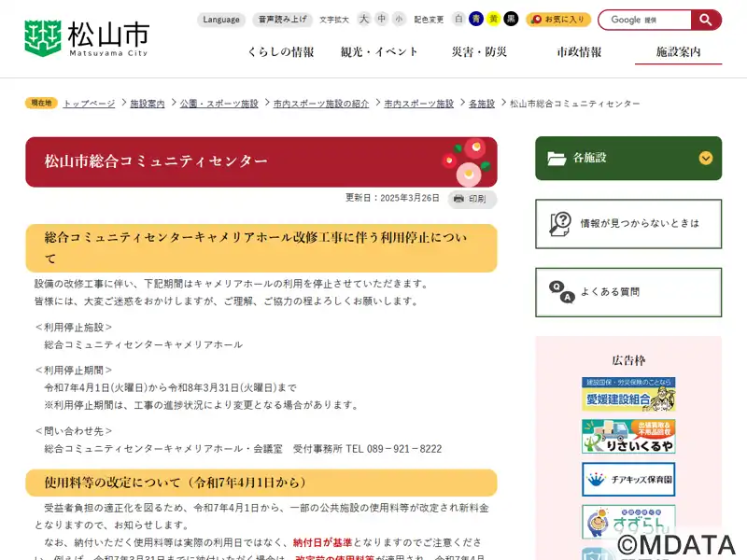Click the Matsuyama City logo

pos(87,38)
